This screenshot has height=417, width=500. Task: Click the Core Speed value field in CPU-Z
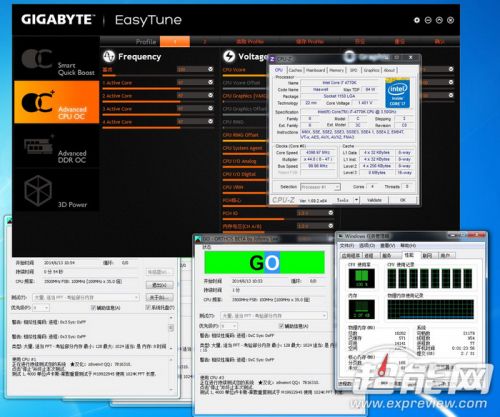coord(317,152)
